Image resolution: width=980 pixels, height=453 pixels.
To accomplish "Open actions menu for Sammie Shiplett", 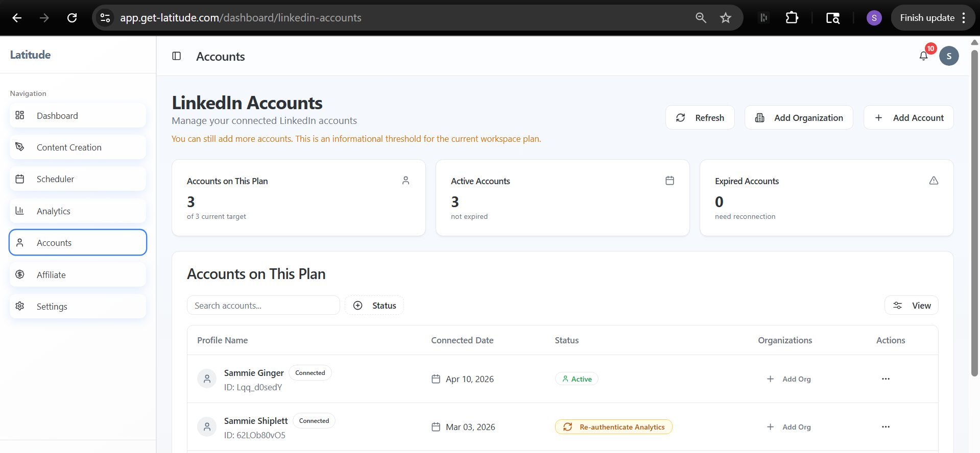I will click(x=886, y=427).
